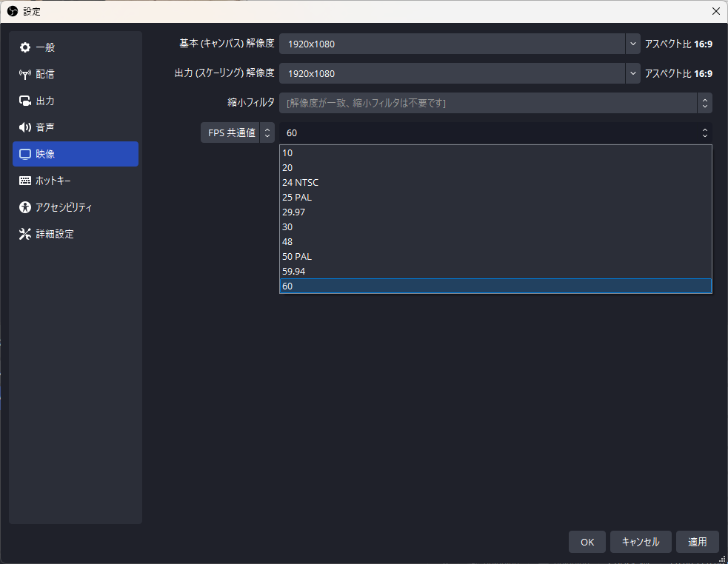
Task: Click the Stream antenna icon (配信)
Action: pyautogui.click(x=25, y=74)
